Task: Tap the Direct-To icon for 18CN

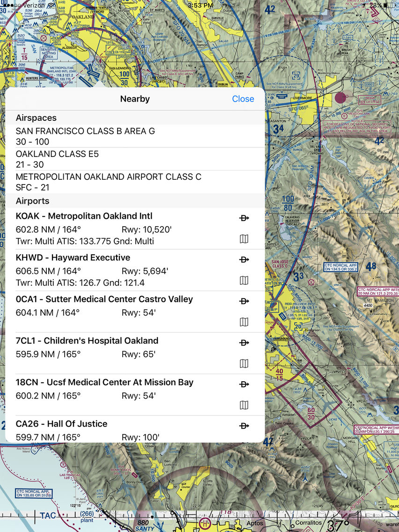Action: 244,384
